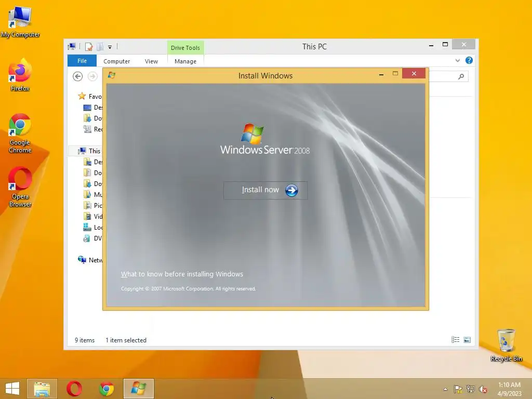The height and width of the screenshot is (399, 532).
Task: Click the search magnifier in This PC window
Action: pos(461,77)
